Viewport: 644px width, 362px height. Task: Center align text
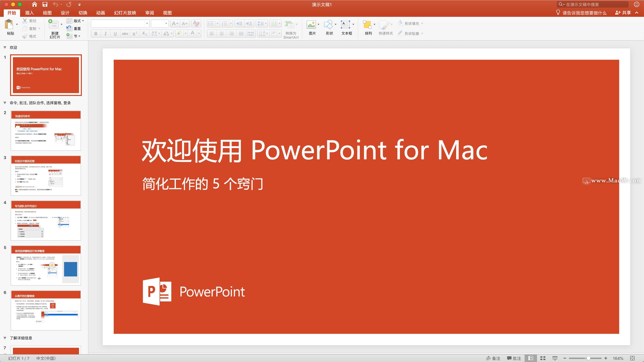coord(222,34)
